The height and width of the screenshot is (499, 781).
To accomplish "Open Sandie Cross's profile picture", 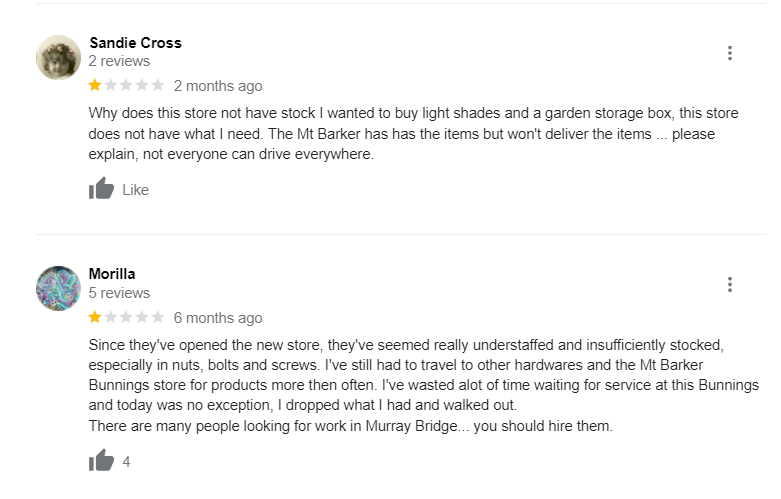I will click(58, 57).
